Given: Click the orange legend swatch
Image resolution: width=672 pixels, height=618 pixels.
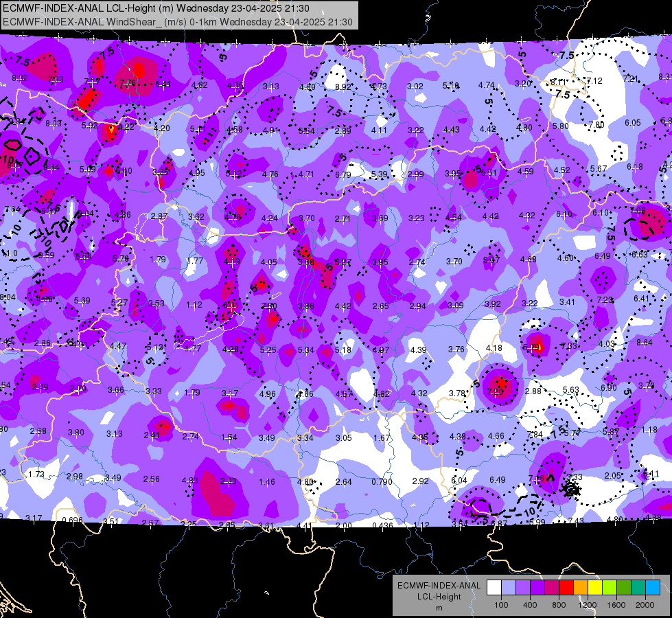Looking at the screenshot, I should click(581, 588).
